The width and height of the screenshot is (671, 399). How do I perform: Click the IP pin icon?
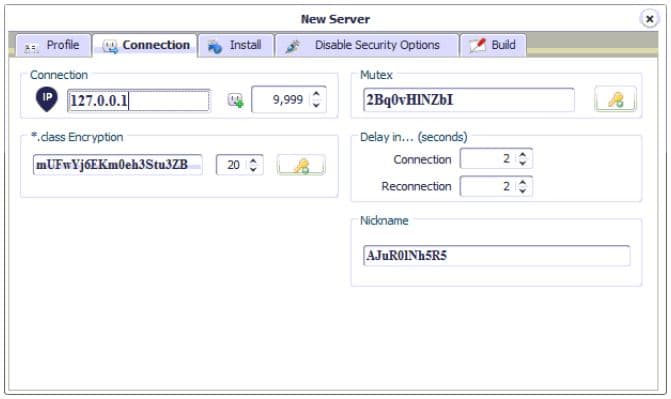[x=47, y=99]
